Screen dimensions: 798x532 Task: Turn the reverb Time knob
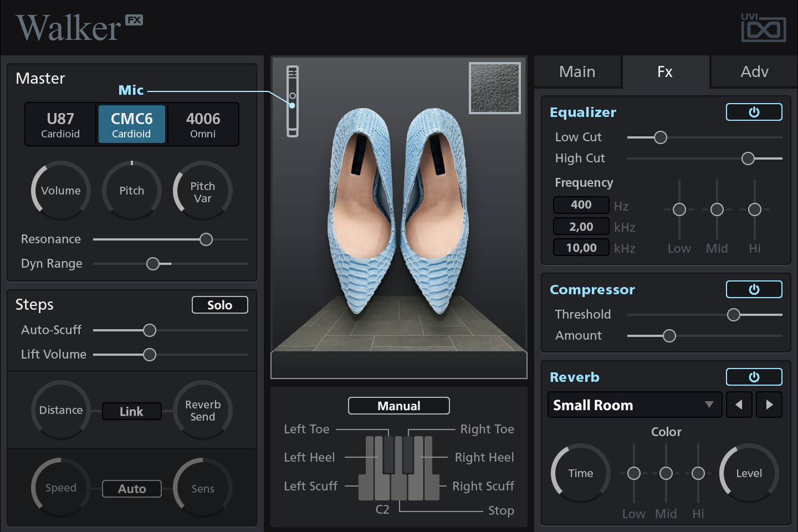[x=580, y=473]
